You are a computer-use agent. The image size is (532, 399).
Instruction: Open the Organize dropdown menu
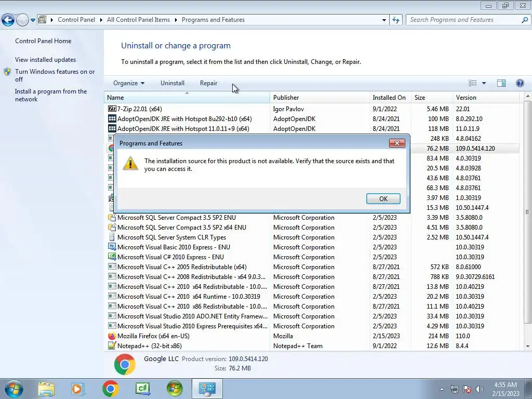pyautogui.click(x=129, y=83)
